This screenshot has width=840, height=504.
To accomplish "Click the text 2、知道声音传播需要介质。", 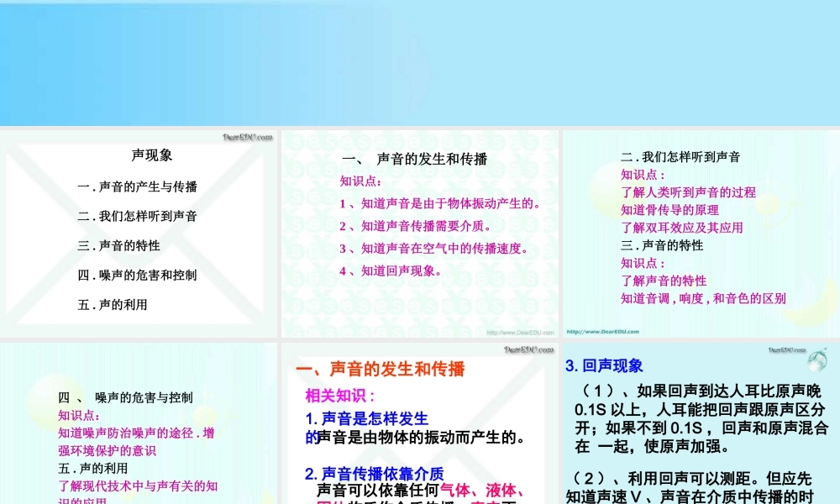I will coord(416,226).
